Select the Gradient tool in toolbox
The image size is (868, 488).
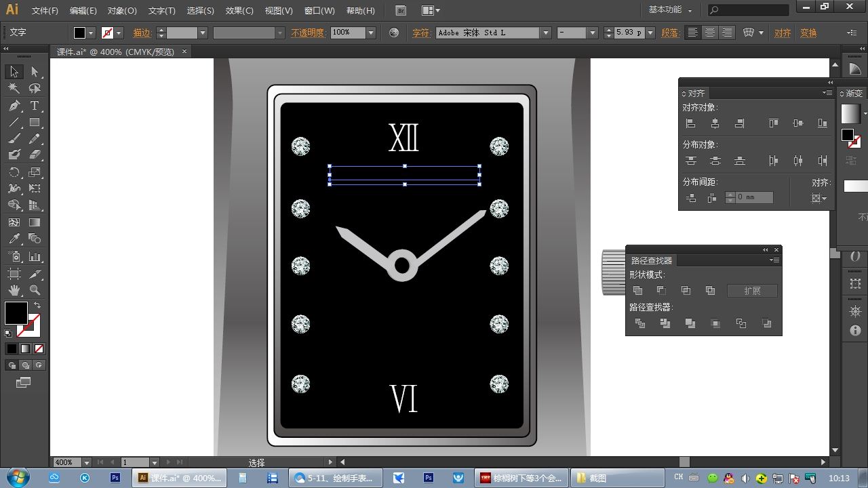(x=35, y=222)
